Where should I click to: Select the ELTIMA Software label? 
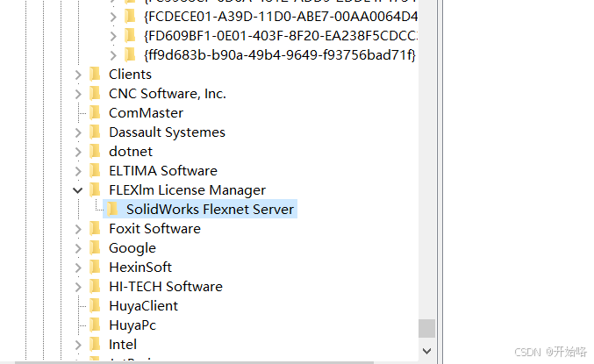[x=163, y=171]
